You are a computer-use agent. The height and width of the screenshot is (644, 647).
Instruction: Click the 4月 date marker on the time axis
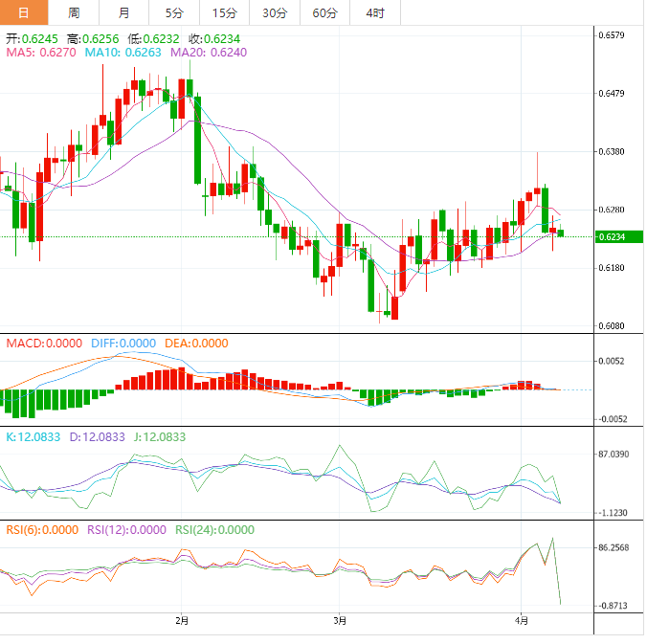(520, 621)
